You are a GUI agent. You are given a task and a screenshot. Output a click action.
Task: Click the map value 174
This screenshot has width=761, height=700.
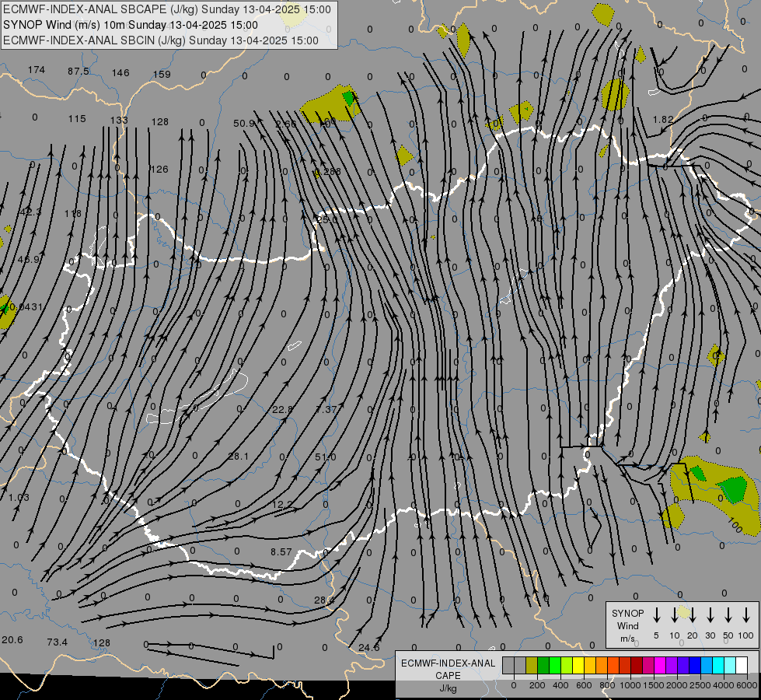click(37, 70)
